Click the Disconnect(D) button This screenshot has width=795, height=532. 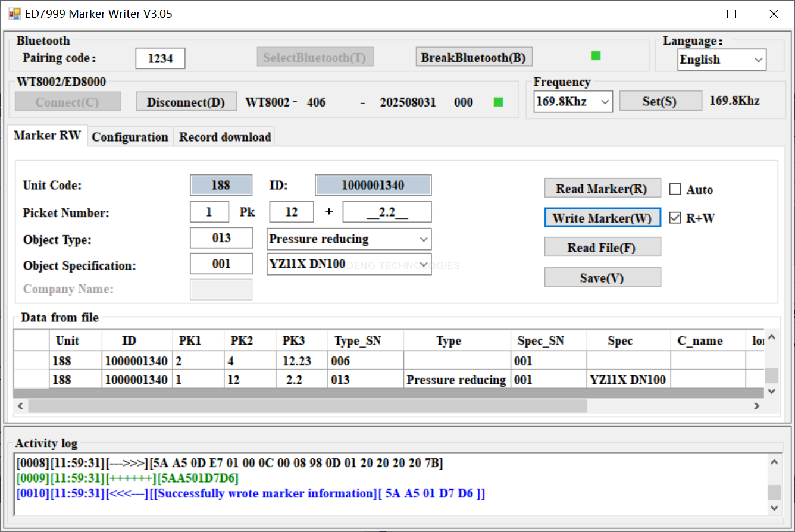point(186,102)
